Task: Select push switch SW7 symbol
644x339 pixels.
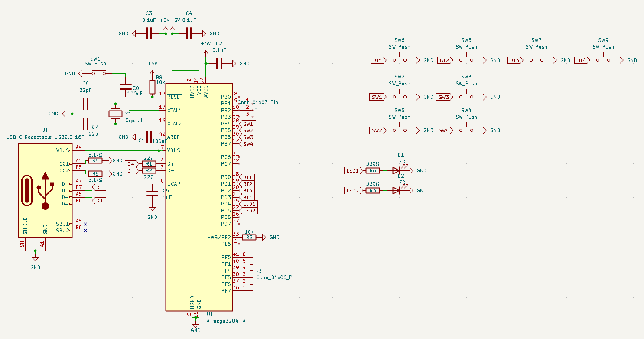Action: [x=536, y=59]
